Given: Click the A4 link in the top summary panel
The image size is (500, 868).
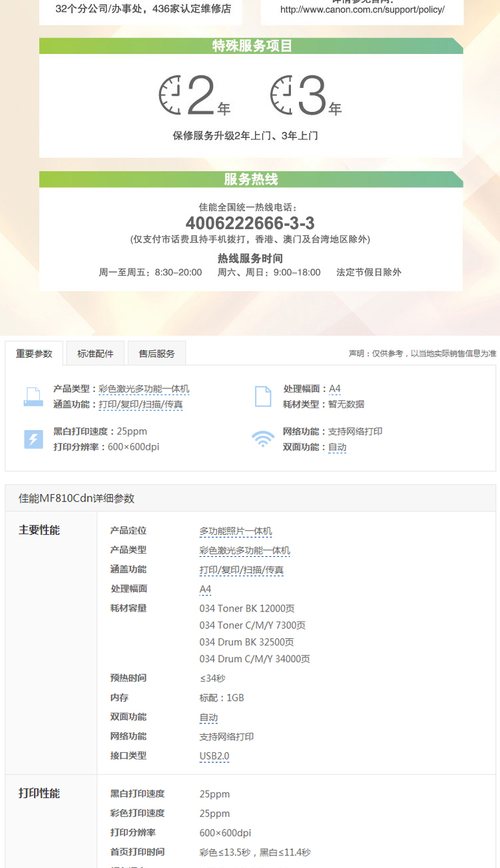Looking at the screenshot, I should click(x=334, y=388).
